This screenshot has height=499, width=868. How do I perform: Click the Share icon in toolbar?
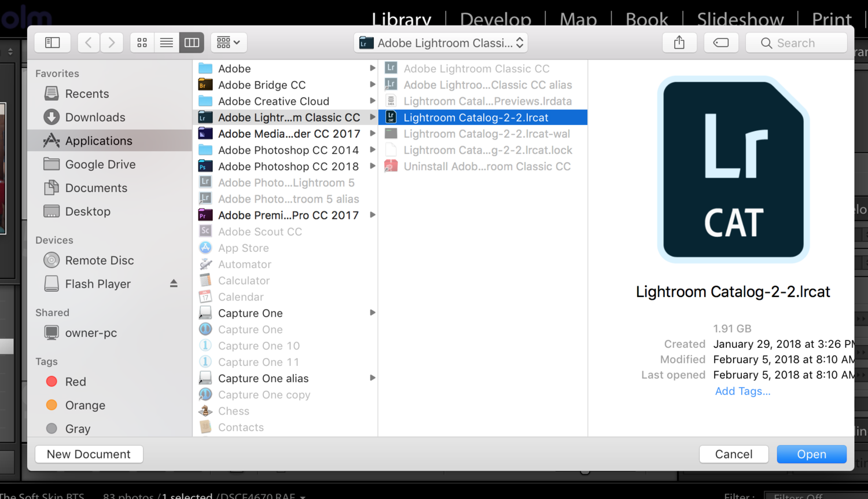tap(679, 43)
